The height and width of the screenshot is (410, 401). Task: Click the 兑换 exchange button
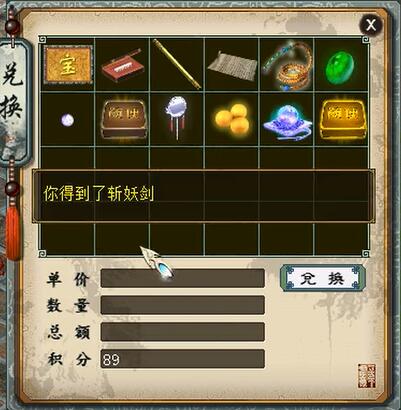(x=323, y=279)
